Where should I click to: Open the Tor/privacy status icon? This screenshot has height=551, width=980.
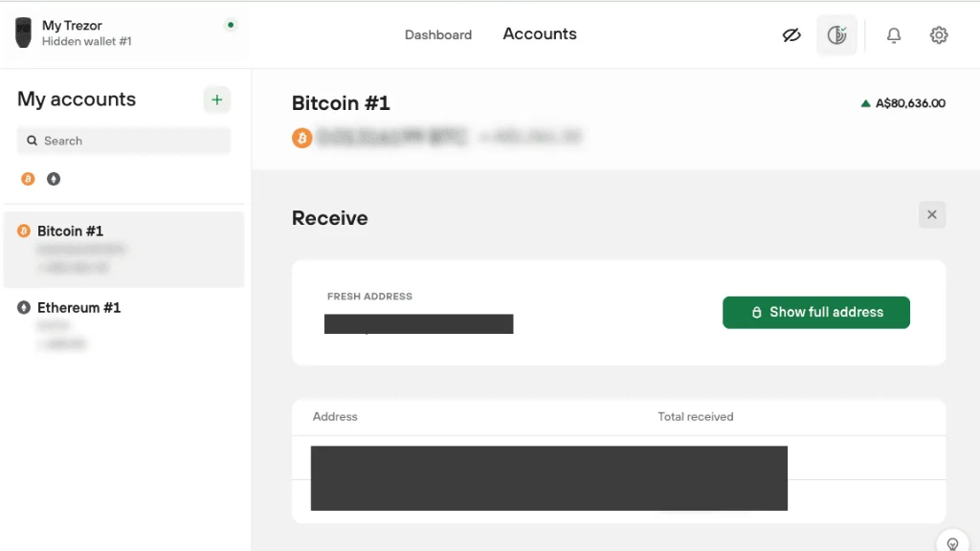pyautogui.click(x=836, y=35)
